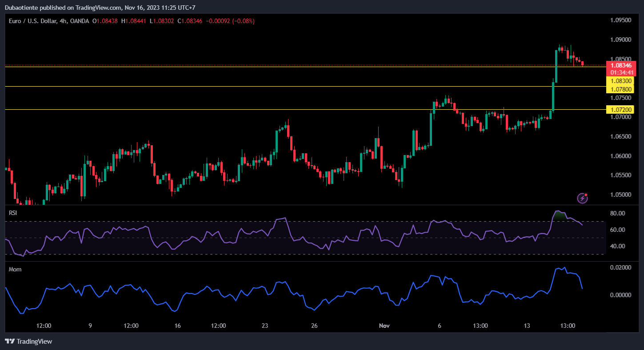
Task: Open the TradingView logo at bottom left
Action: (28, 342)
